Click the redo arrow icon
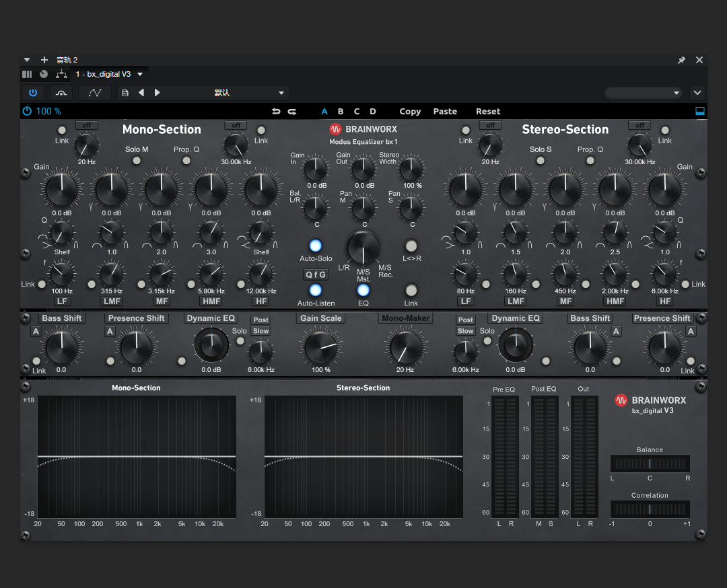Image resolution: width=727 pixels, height=588 pixels. coord(292,111)
